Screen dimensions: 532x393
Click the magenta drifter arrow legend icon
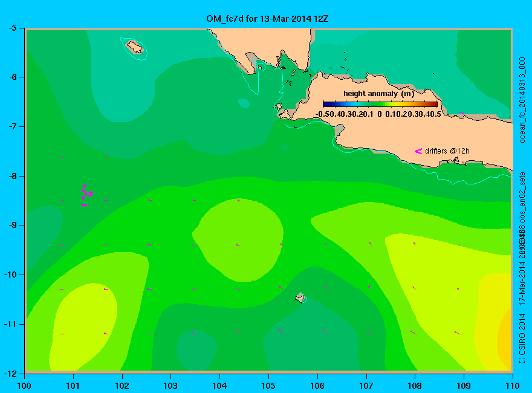pos(418,151)
